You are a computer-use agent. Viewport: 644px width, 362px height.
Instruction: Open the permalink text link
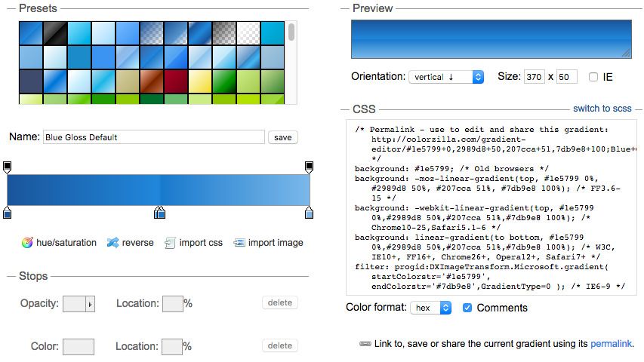point(611,344)
